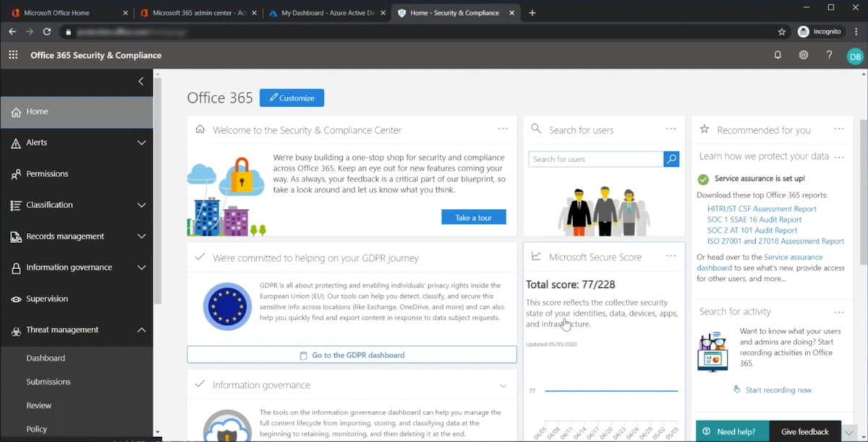Expand the Classification menu chevron

(x=142, y=205)
